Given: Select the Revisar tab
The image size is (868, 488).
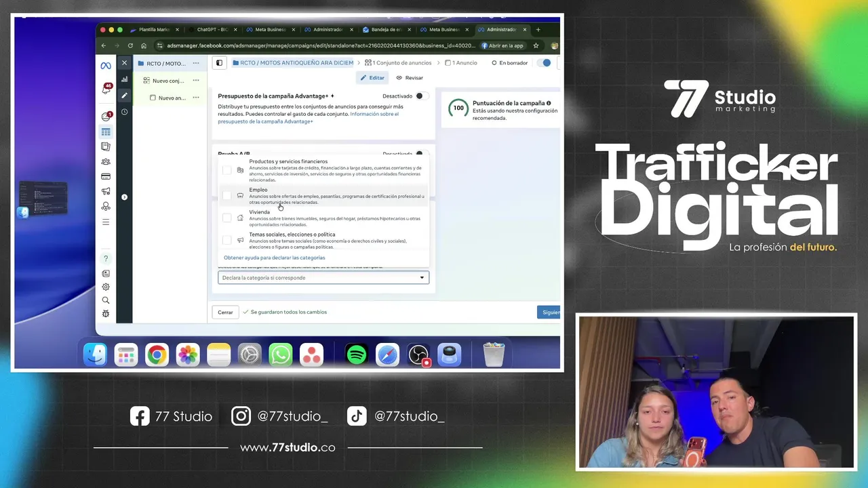Looking at the screenshot, I should pyautogui.click(x=410, y=78).
